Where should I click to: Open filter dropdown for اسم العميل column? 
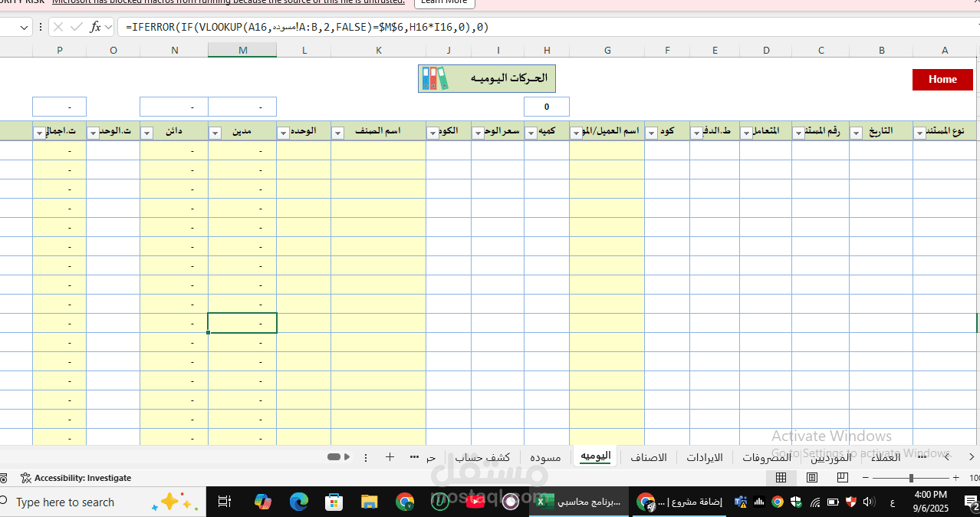pyautogui.click(x=577, y=133)
